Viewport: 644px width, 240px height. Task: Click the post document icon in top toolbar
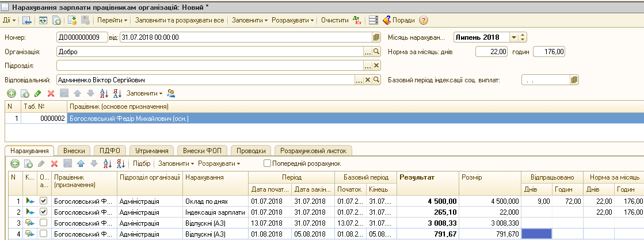click(x=73, y=20)
